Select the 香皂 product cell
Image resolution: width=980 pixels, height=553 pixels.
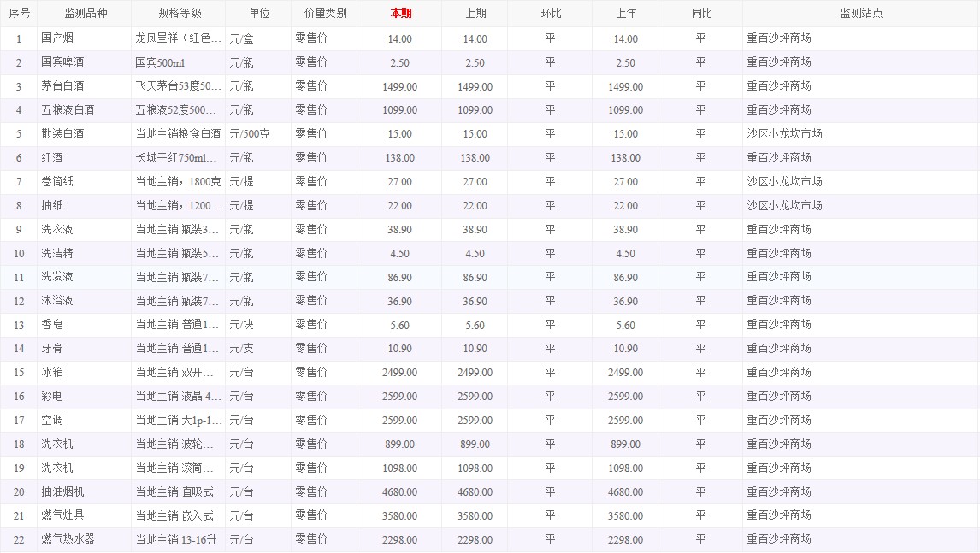pyautogui.click(x=85, y=325)
